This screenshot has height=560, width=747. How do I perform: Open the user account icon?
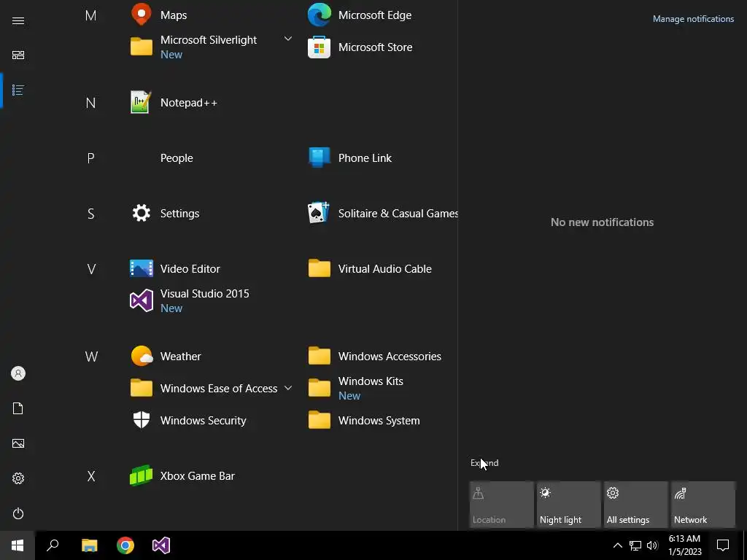pyautogui.click(x=18, y=373)
